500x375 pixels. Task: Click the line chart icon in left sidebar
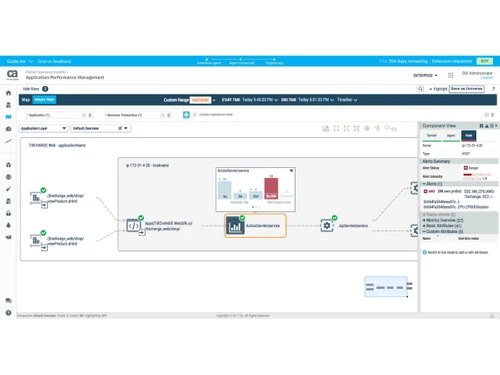(x=9, y=141)
